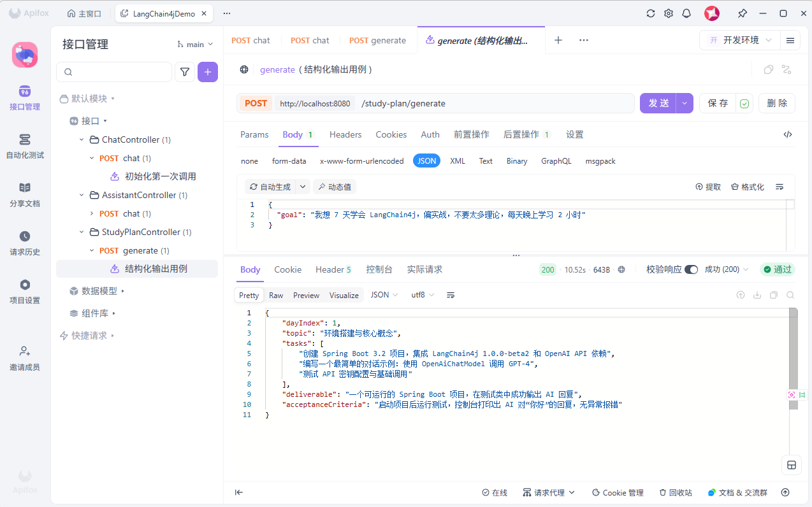Click the pin window icon
The width and height of the screenshot is (812, 507).
[743, 13]
